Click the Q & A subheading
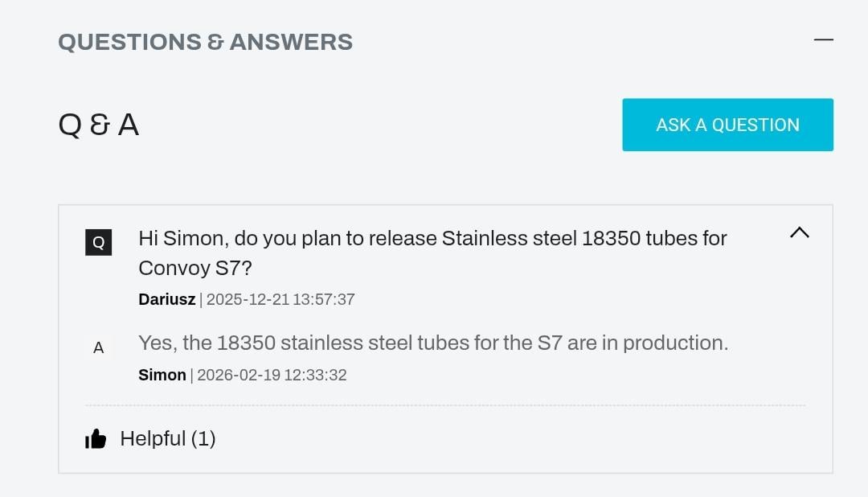 tap(98, 125)
